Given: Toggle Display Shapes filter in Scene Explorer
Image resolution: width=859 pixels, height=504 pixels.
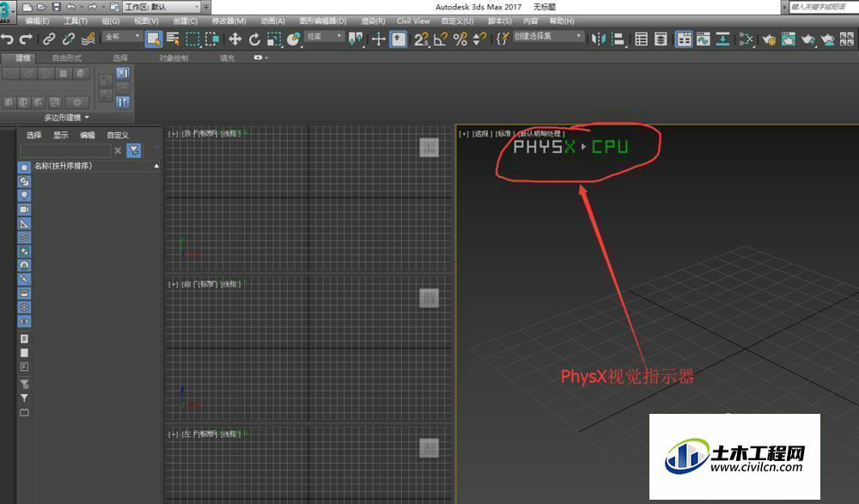Looking at the screenshot, I should tap(24, 181).
